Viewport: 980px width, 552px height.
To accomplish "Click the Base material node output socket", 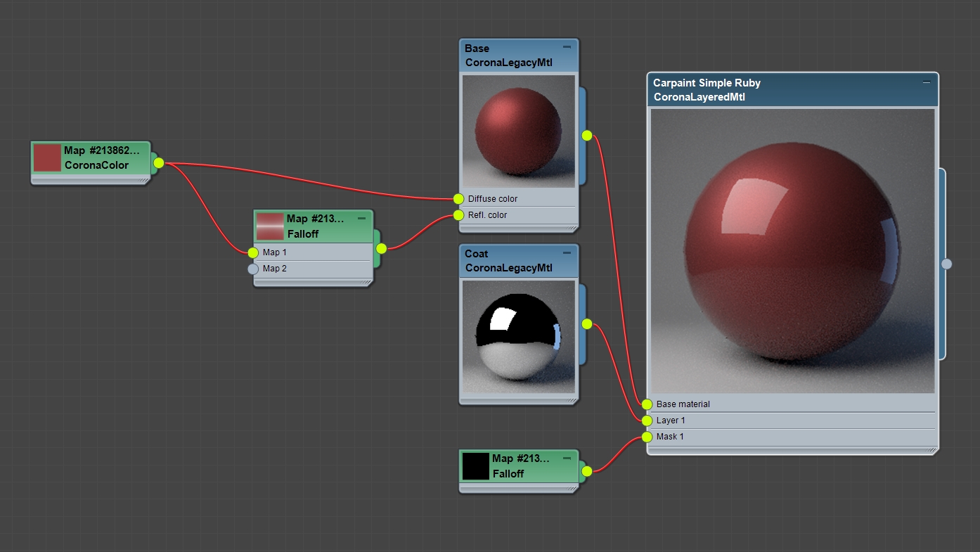I will [x=587, y=136].
